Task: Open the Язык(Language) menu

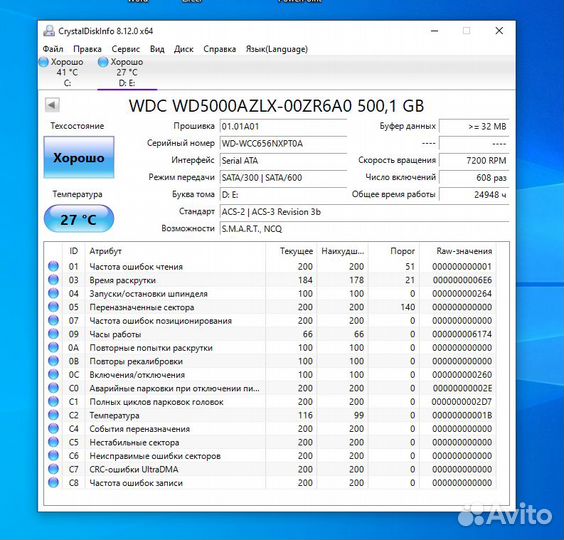Action: click(x=277, y=49)
